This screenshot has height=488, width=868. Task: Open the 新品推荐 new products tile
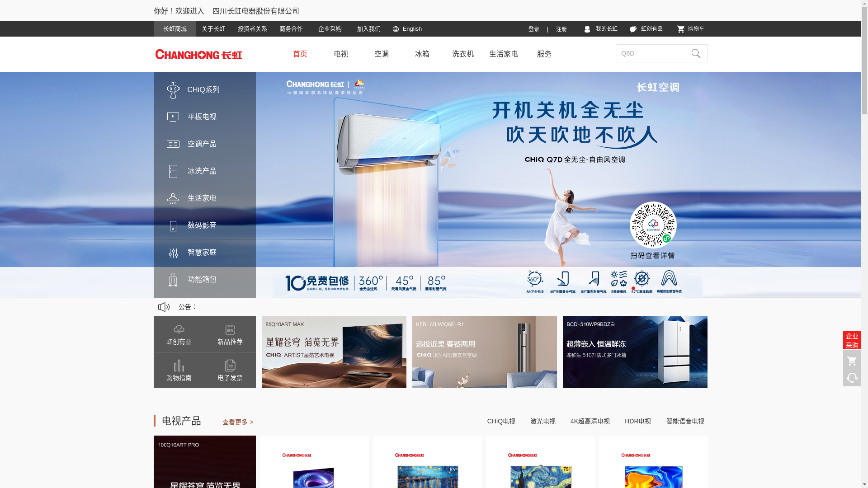230,334
